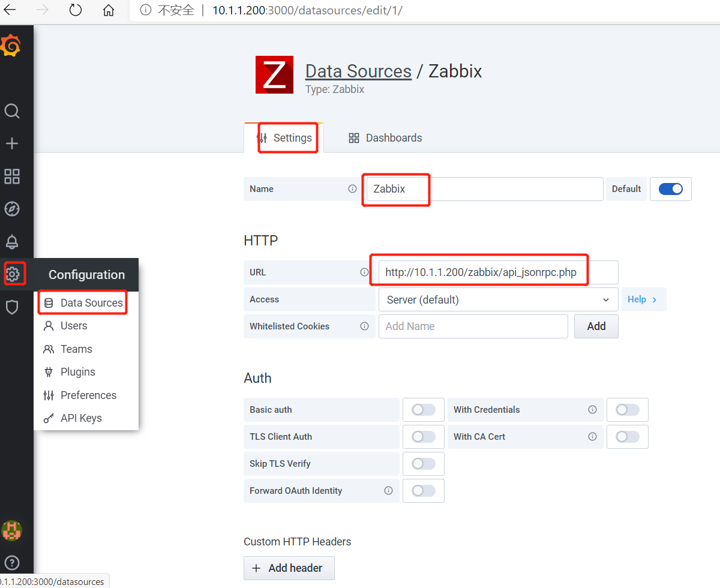Click the Configuration menu header

click(86, 275)
